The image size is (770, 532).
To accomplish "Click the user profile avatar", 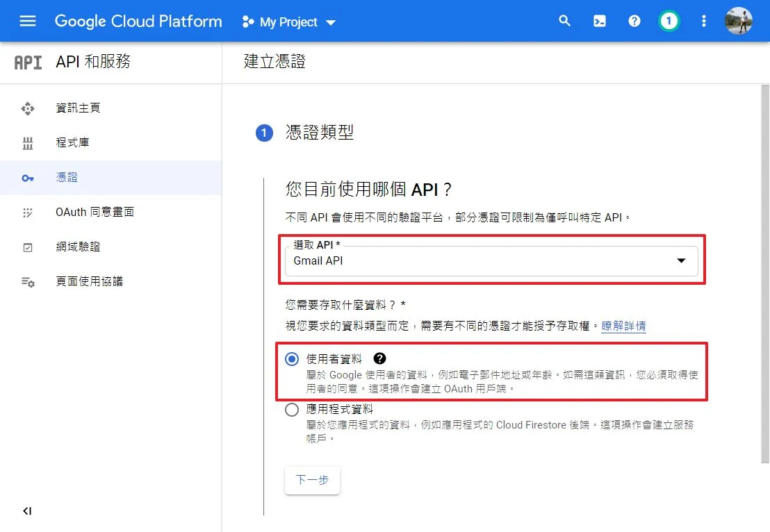I will click(x=739, y=21).
